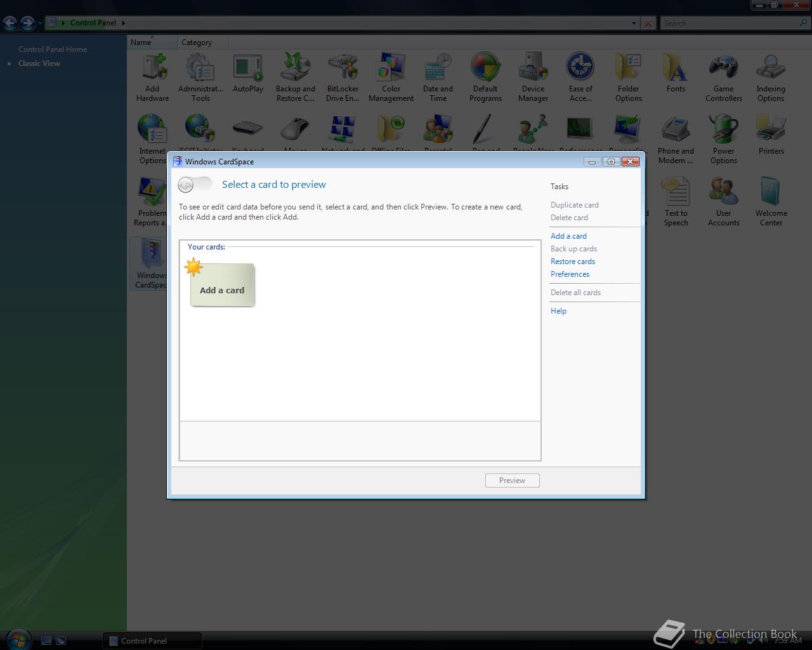Open Add Hardware in Control Panel

point(152,77)
